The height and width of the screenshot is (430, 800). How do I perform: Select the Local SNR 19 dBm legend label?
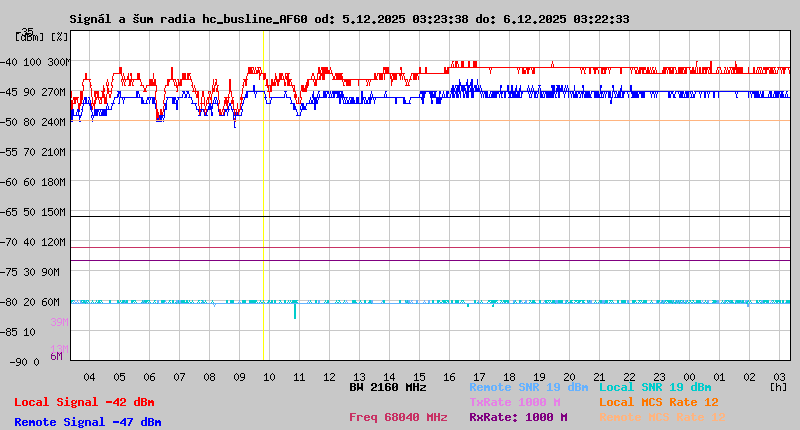(x=655, y=387)
